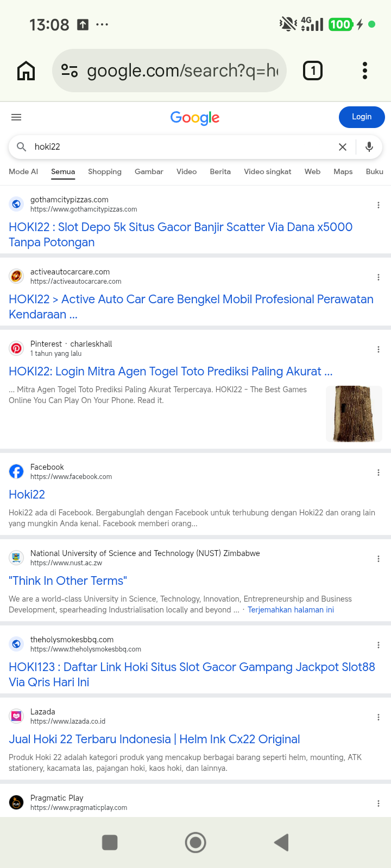This screenshot has width=391, height=868.
Task: Click the Terjemahkan halaman ini link
Action: coord(291,610)
